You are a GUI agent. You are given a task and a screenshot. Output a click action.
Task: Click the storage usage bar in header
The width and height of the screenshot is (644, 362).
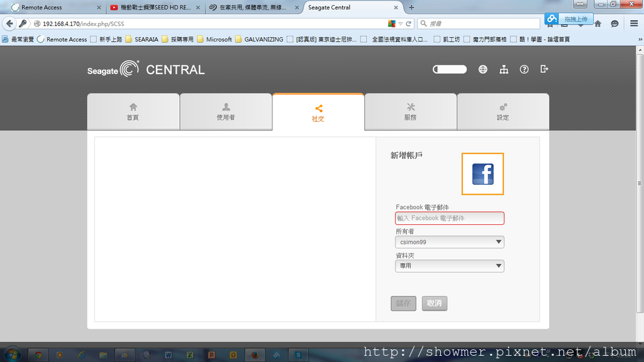(450, 69)
